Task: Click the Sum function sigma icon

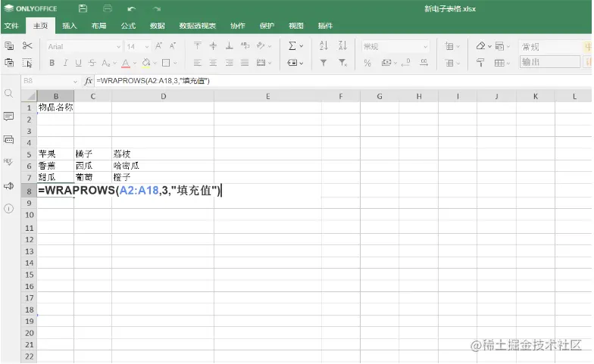Action: coord(292,46)
